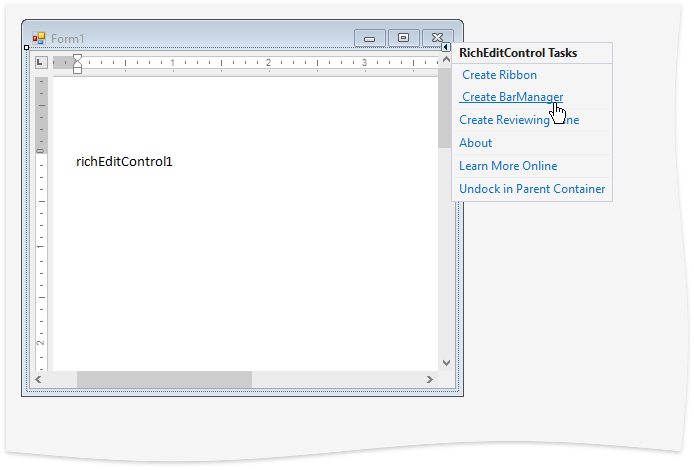Click the Form1 application icon
The width and height of the screenshot is (694, 470).
(x=39, y=39)
